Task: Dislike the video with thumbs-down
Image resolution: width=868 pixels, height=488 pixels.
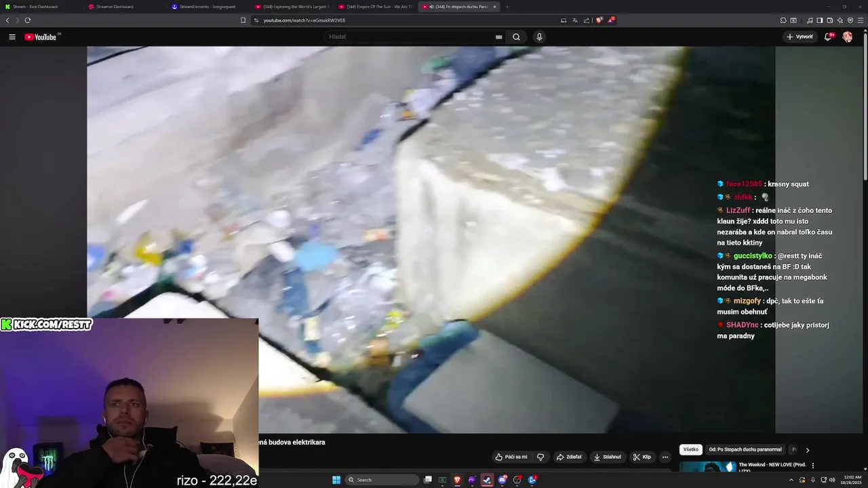Action: click(x=540, y=457)
